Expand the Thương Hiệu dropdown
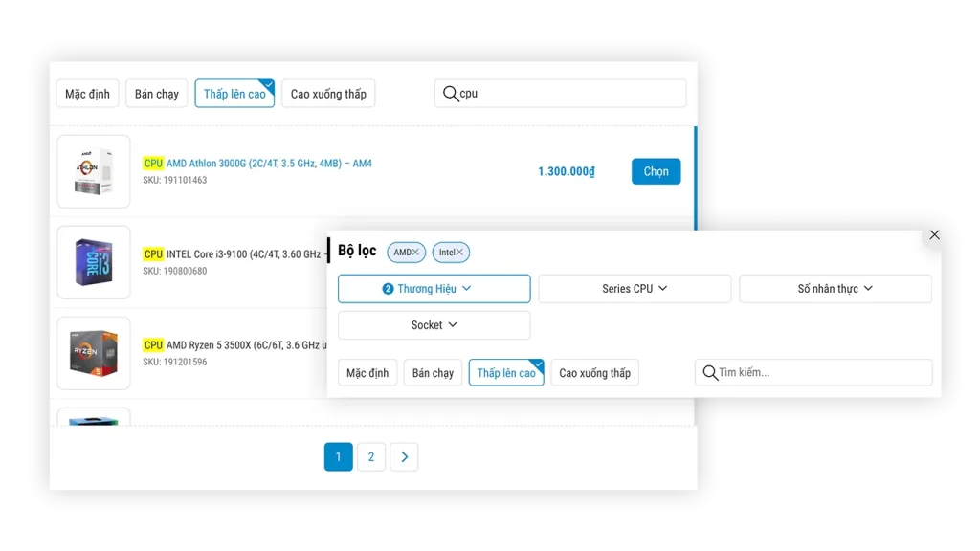The image size is (980, 551). 434,289
